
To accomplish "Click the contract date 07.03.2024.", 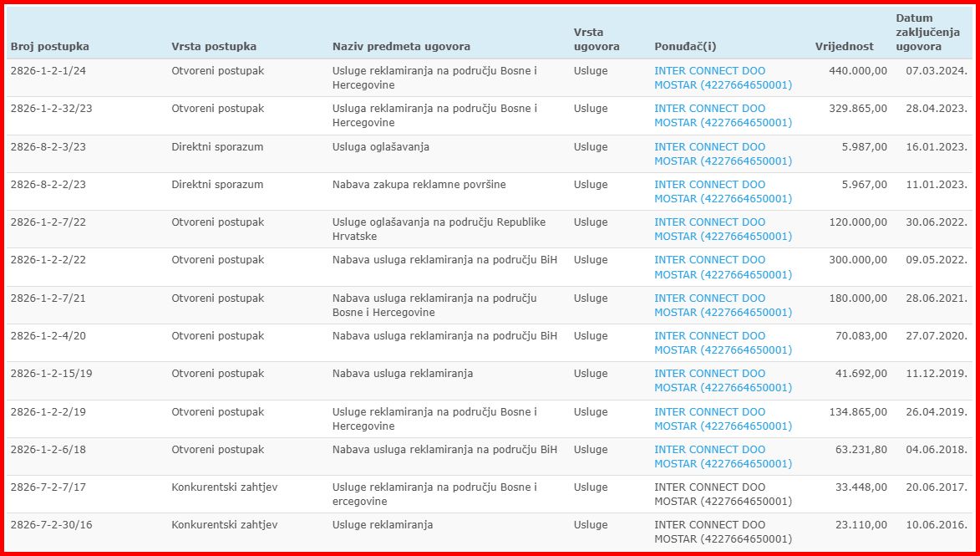I will point(937,71).
